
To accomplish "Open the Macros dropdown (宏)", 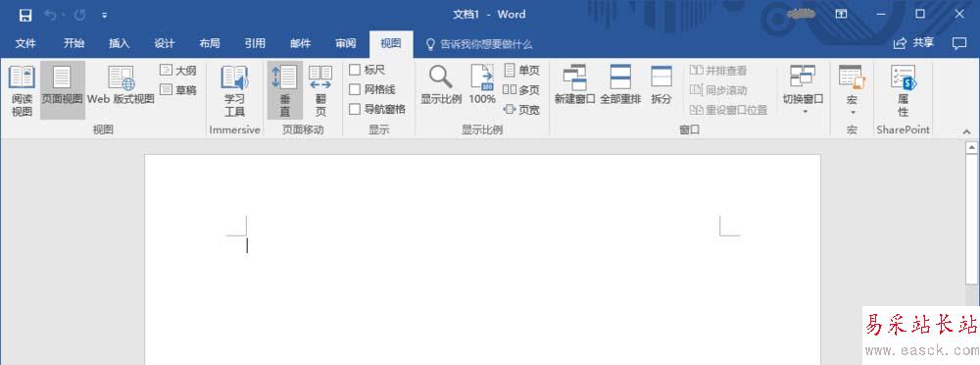I will click(852, 90).
